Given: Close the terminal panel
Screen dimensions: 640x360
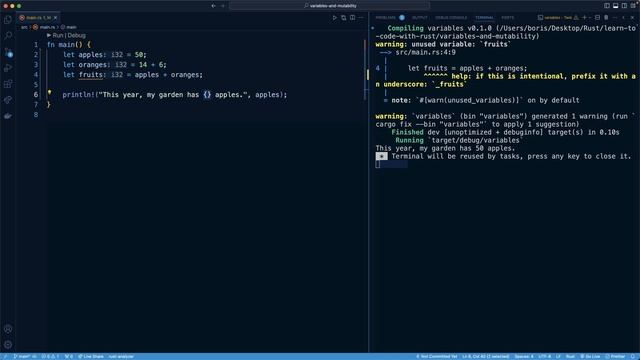Looking at the screenshot, I should click(633, 18).
